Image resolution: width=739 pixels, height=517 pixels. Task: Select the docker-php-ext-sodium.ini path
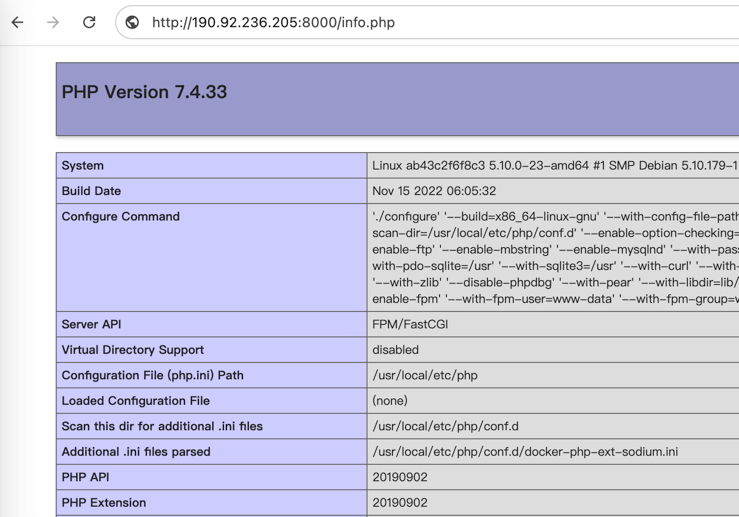pyautogui.click(x=525, y=451)
